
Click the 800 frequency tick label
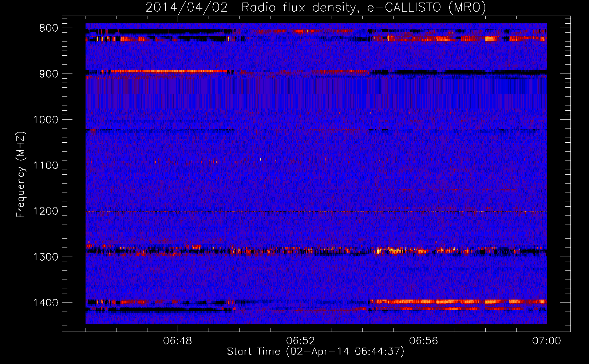click(48, 28)
